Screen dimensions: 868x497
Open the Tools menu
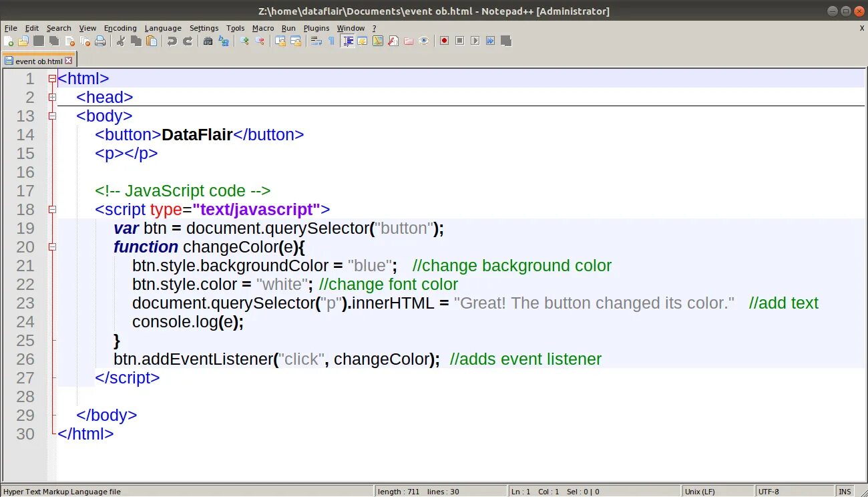pos(236,28)
